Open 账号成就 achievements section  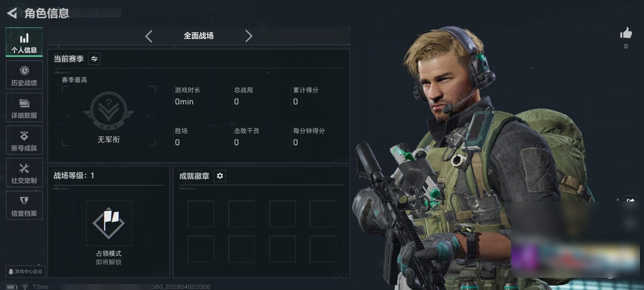click(x=24, y=140)
